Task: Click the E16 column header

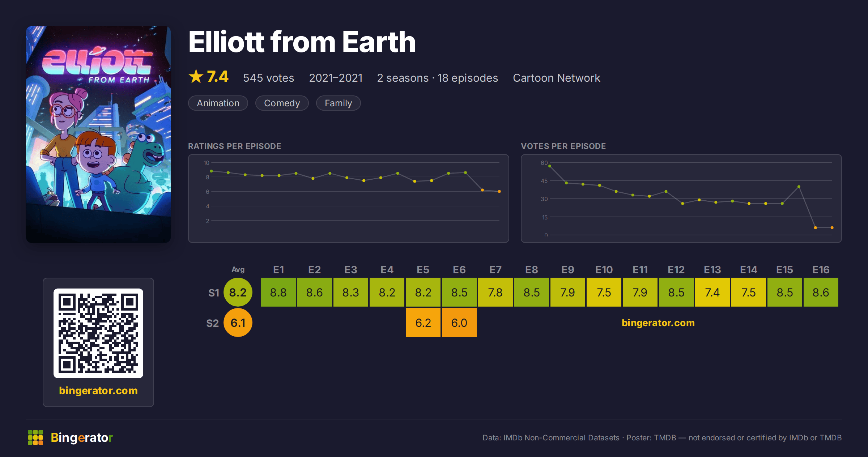Action: click(821, 270)
